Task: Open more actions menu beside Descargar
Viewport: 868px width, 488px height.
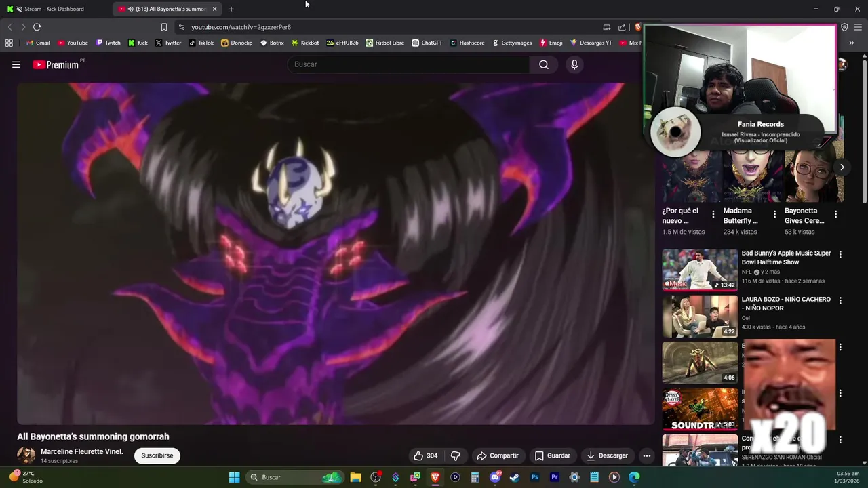Action: pyautogui.click(x=647, y=455)
